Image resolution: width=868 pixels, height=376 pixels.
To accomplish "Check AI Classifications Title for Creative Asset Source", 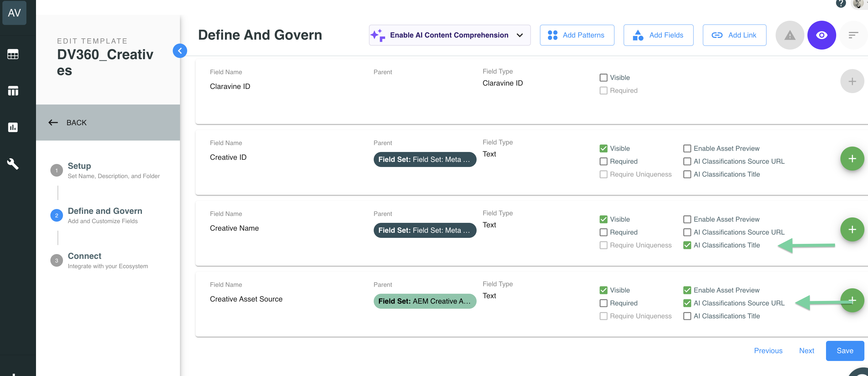I will [687, 316].
